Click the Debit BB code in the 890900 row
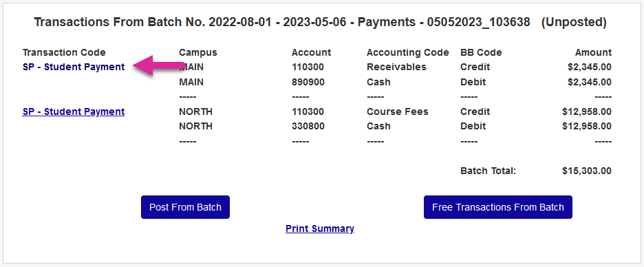The height and width of the screenshot is (267, 644). (x=473, y=82)
